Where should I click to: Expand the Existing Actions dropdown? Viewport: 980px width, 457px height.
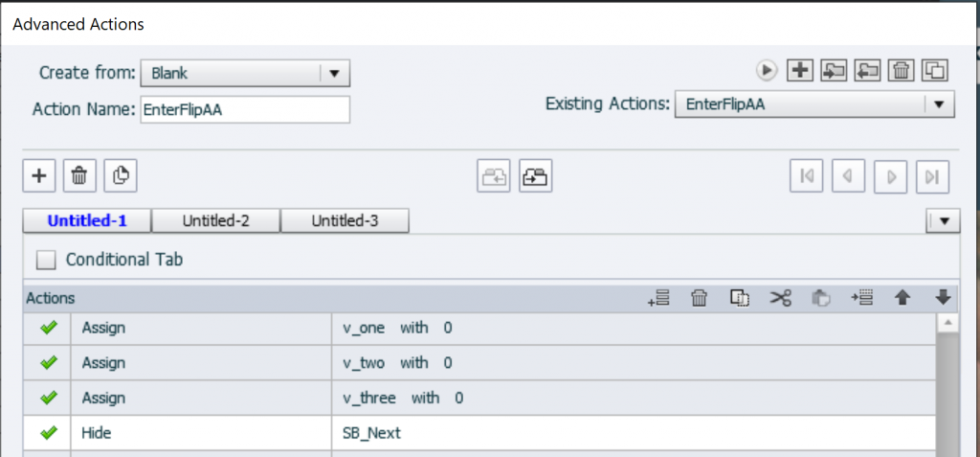(939, 104)
